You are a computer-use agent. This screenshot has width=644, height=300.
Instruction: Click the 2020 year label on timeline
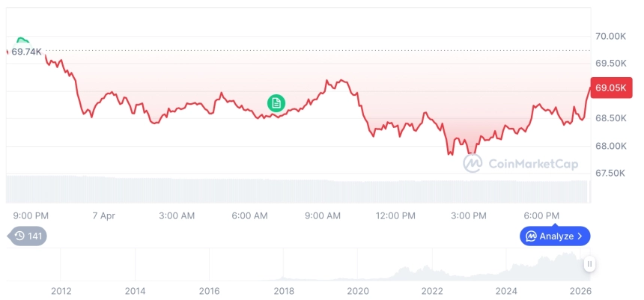click(x=358, y=290)
